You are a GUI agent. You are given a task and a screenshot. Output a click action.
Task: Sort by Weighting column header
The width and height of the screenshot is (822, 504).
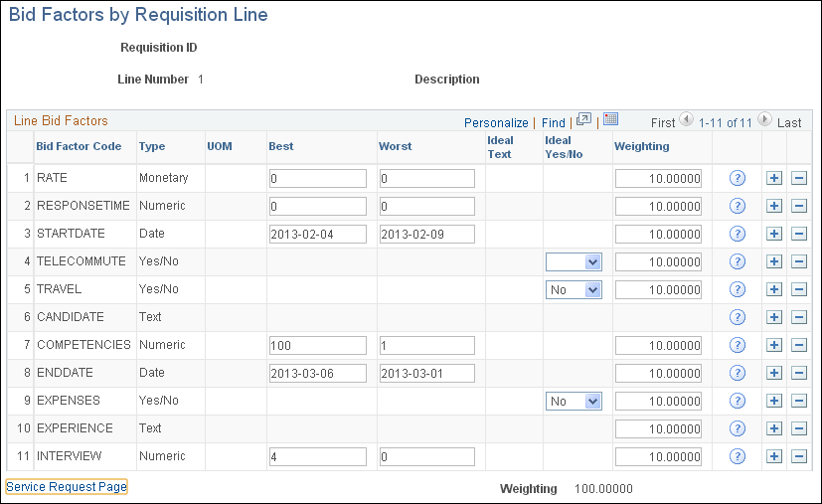pyautogui.click(x=642, y=146)
